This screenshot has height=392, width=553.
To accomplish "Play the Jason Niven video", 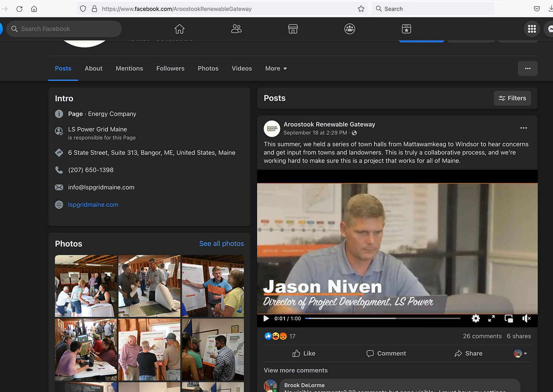I will 266,318.
